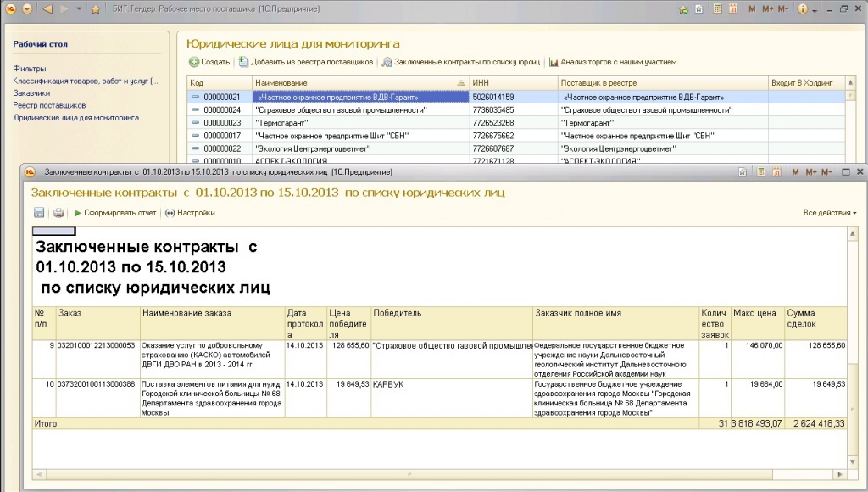Expand the dropdown arrow next to info icon
The width and height of the screenshot is (868, 492).
point(815,10)
